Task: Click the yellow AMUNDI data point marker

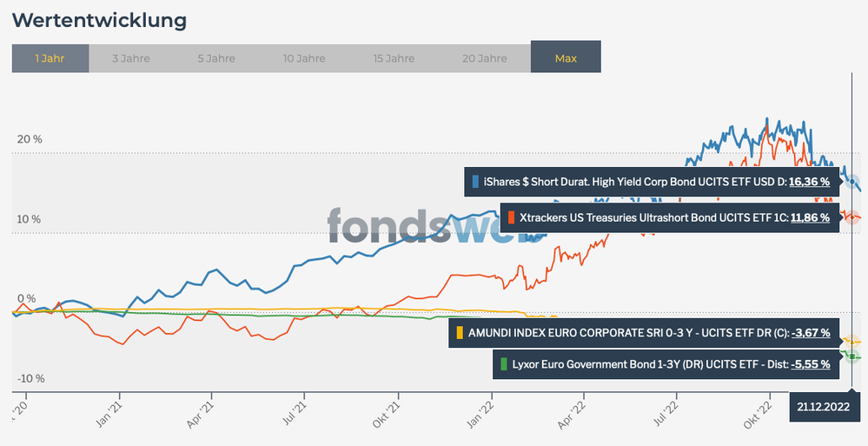Action: pos(852,342)
